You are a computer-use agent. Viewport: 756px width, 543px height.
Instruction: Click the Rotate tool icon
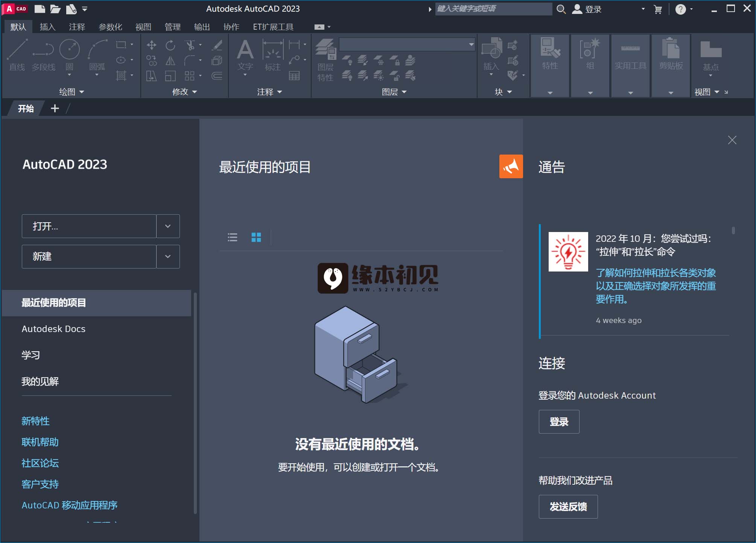170,45
